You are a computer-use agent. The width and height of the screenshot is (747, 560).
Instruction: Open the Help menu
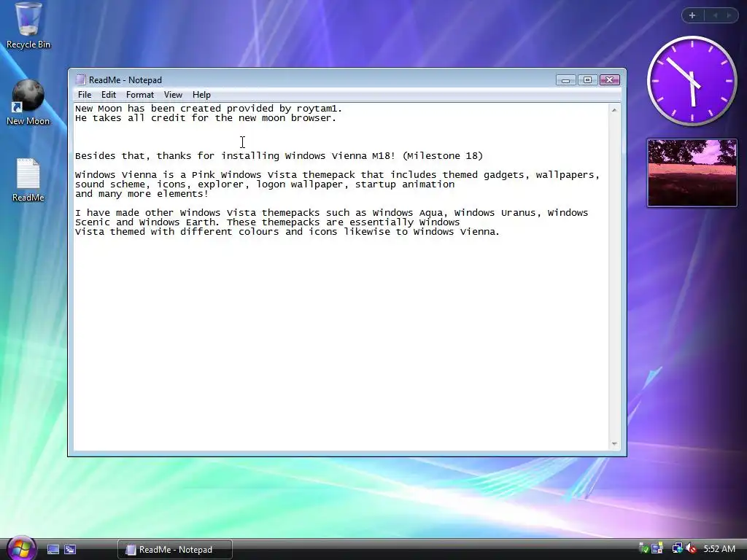201,95
